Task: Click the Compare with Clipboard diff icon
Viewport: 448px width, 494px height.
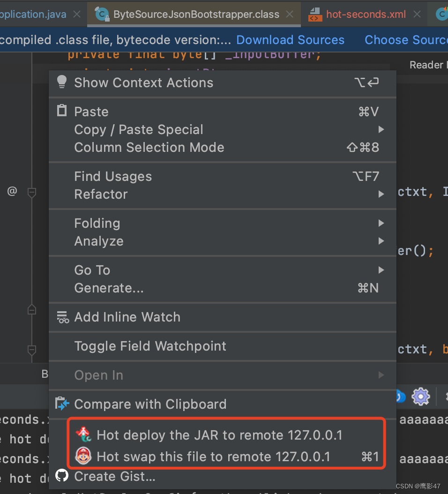Action: [61, 404]
